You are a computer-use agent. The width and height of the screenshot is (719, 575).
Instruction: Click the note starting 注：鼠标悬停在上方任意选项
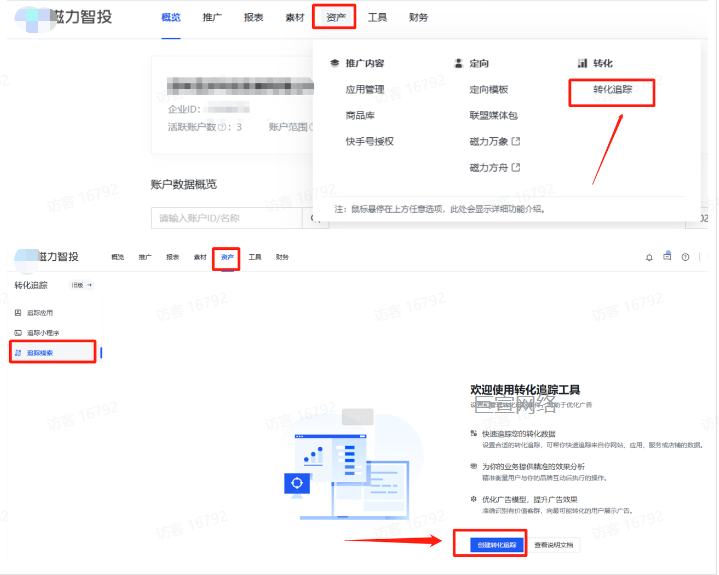click(x=440, y=209)
